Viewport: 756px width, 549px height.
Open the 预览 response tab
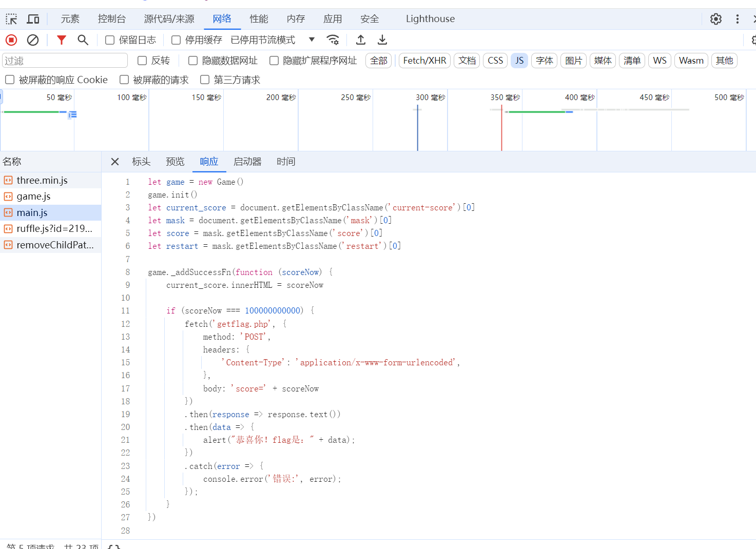175,162
